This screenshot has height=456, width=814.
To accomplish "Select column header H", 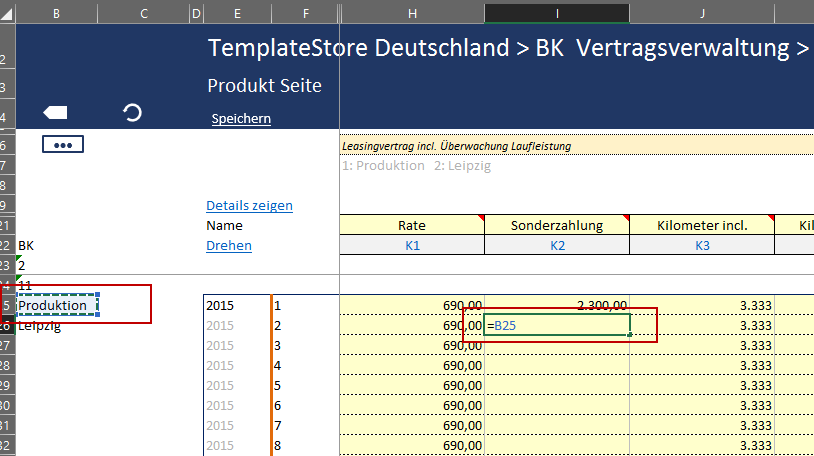I will 412,13.
